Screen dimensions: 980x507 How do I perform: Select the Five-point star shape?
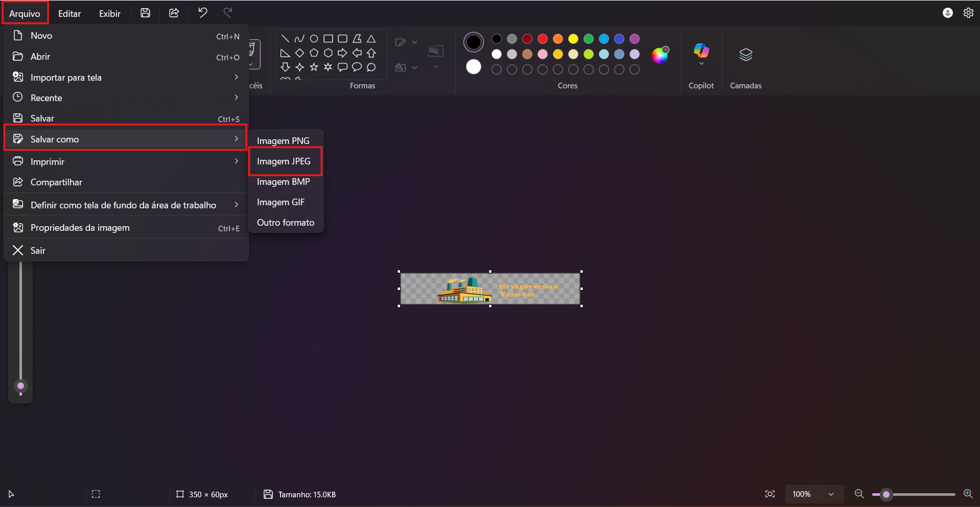pos(314,67)
